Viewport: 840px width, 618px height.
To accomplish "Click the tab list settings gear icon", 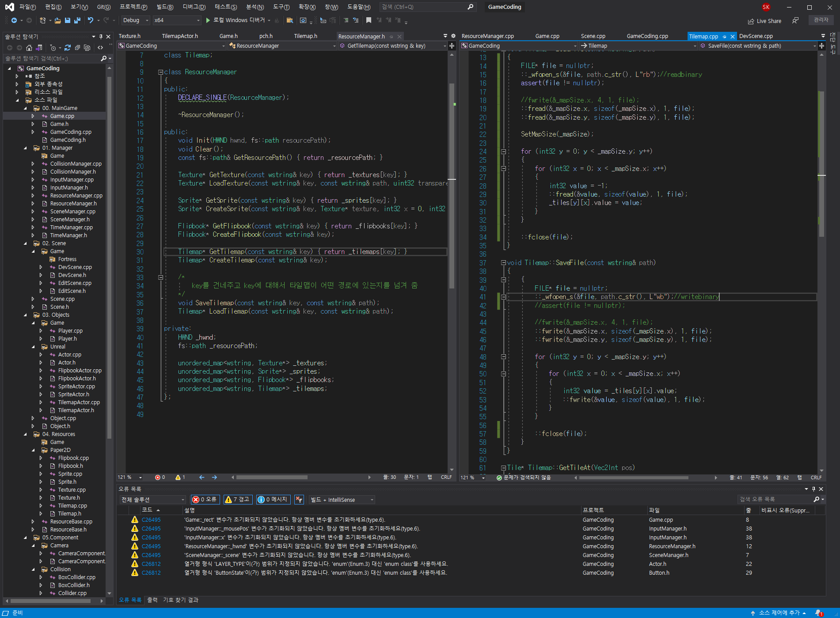I will [453, 36].
